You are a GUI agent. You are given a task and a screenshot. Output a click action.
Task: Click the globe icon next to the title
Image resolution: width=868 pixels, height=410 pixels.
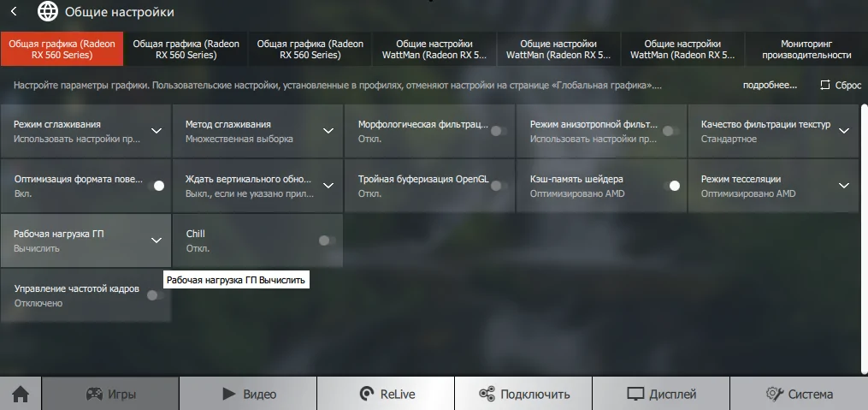(x=48, y=12)
